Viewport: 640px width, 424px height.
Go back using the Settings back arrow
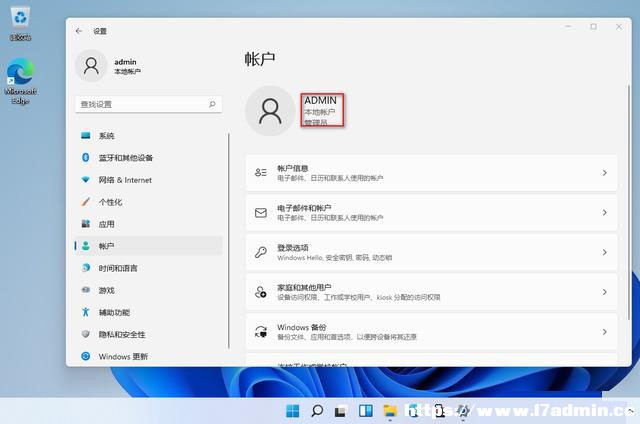pyautogui.click(x=79, y=31)
